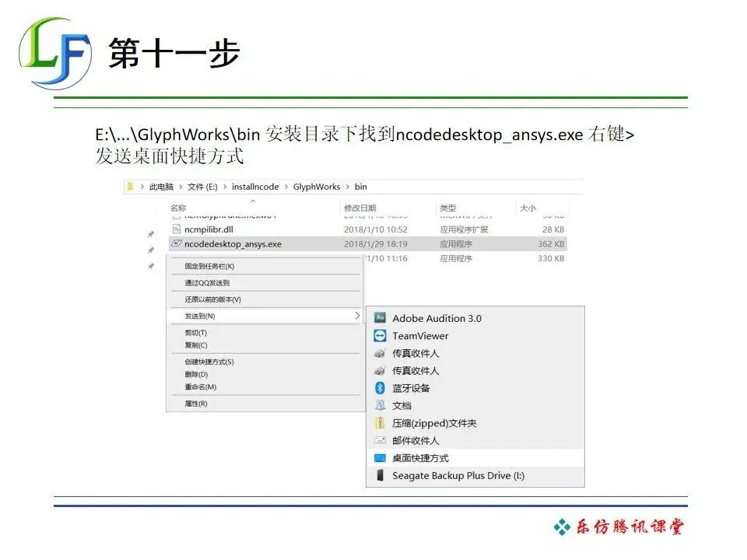Sort by 名称 column header
Screen dimensions: 747x560
click(x=178, y=208)
